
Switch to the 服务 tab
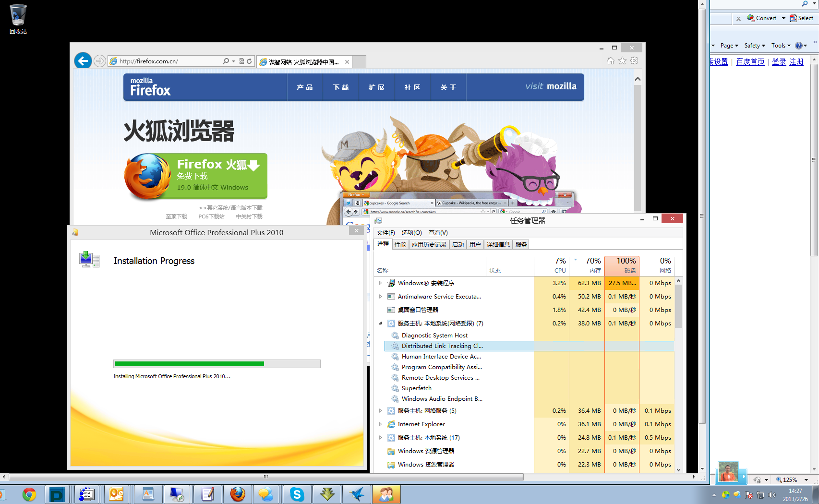521,245
